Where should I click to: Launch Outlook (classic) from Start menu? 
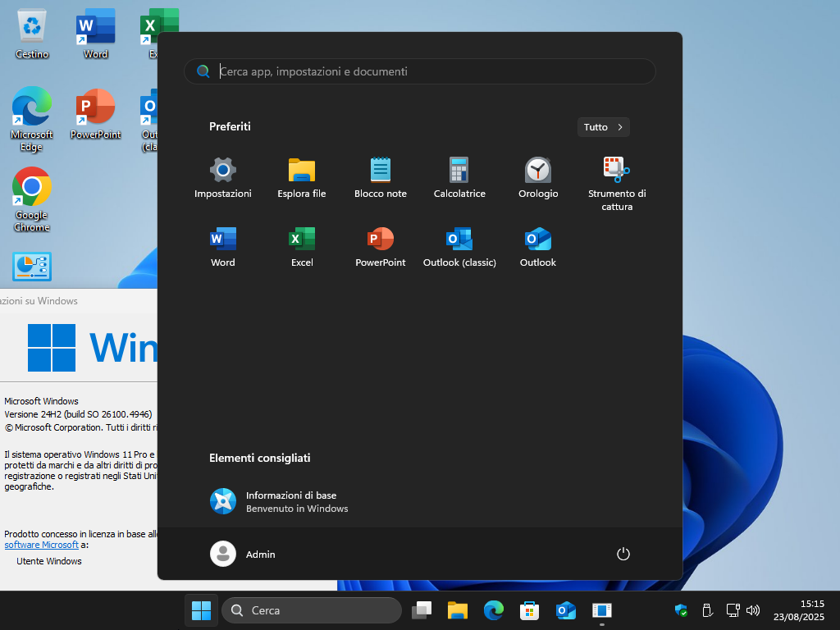point(459,248)
